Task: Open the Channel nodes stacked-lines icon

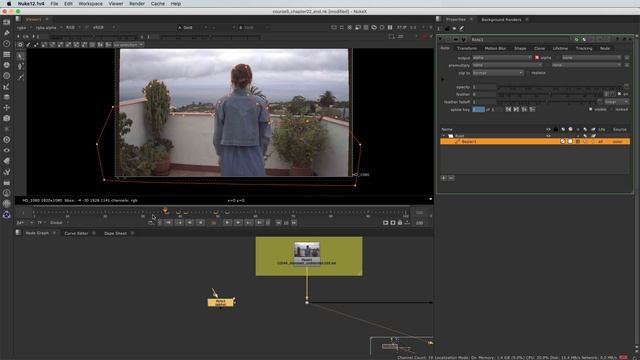Action: click(x=7, y=54)
